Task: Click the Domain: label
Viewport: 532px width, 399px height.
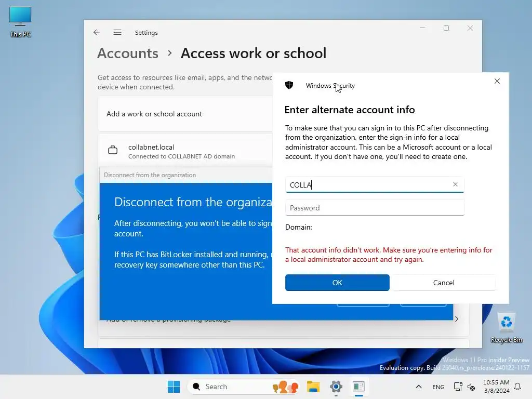Action: click(x=299, y=227)
